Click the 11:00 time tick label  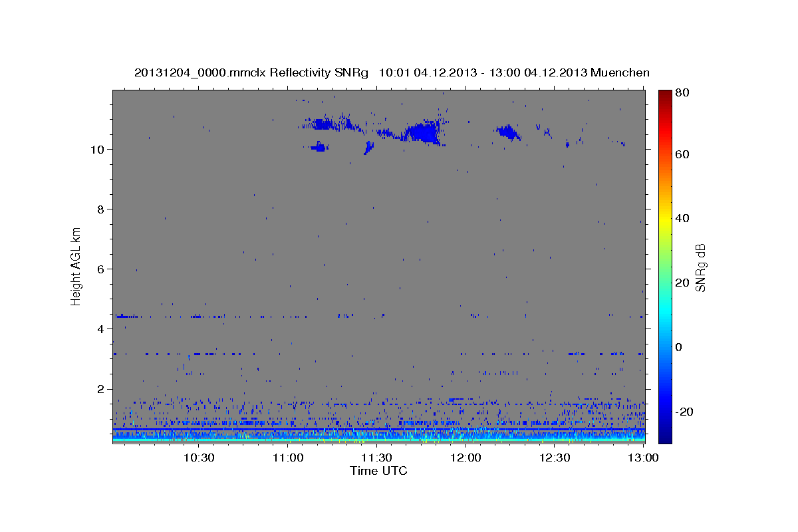tap(287, 458)
